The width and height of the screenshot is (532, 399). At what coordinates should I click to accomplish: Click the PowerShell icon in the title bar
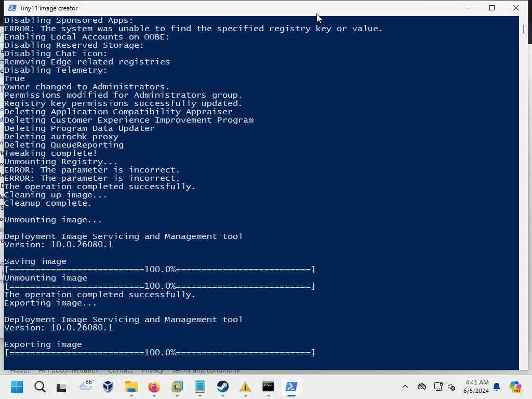(12, 8)
